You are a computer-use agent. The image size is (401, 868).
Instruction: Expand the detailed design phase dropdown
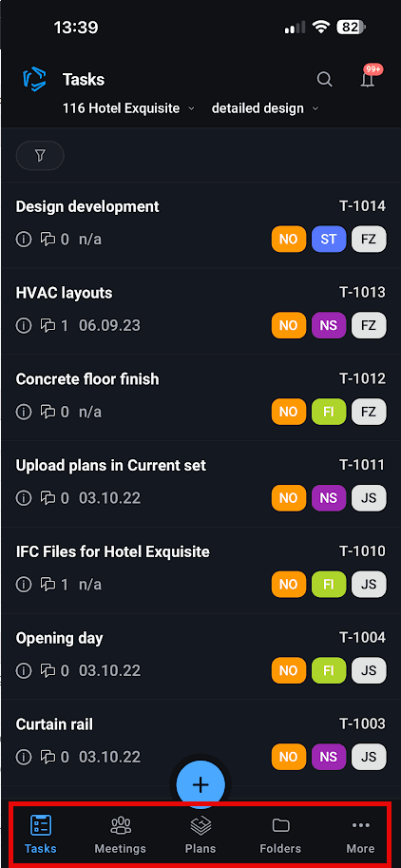265,108
